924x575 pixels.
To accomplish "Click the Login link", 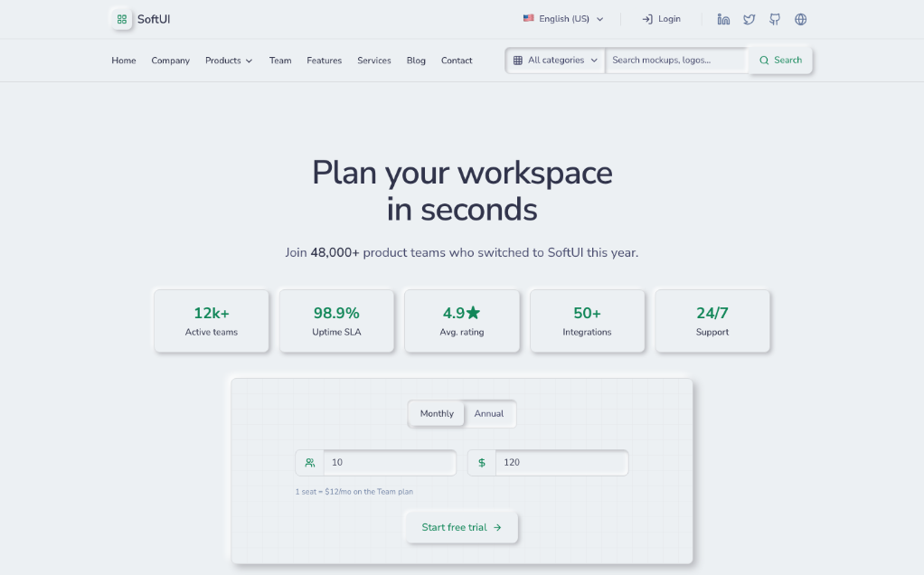I will [661, 20].
